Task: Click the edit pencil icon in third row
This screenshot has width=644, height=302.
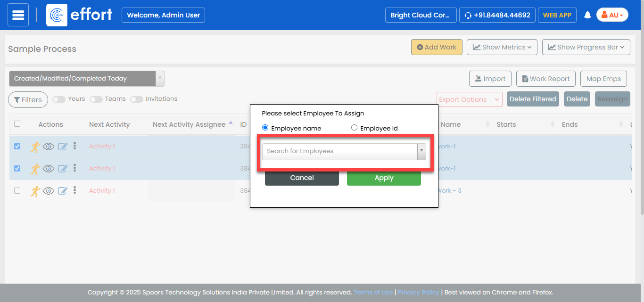Action: [x=63, y=191]
